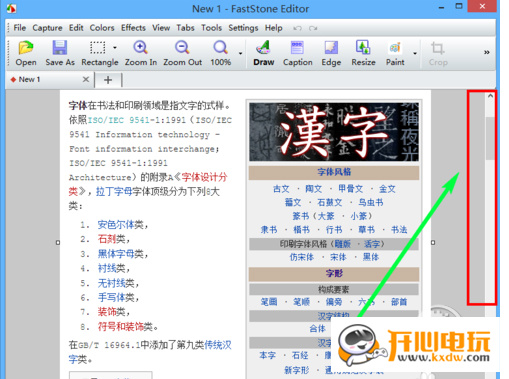This screenshot has height=379, width=509.
Task: Open the Tools menu
Action: click(x=211, y=28)
